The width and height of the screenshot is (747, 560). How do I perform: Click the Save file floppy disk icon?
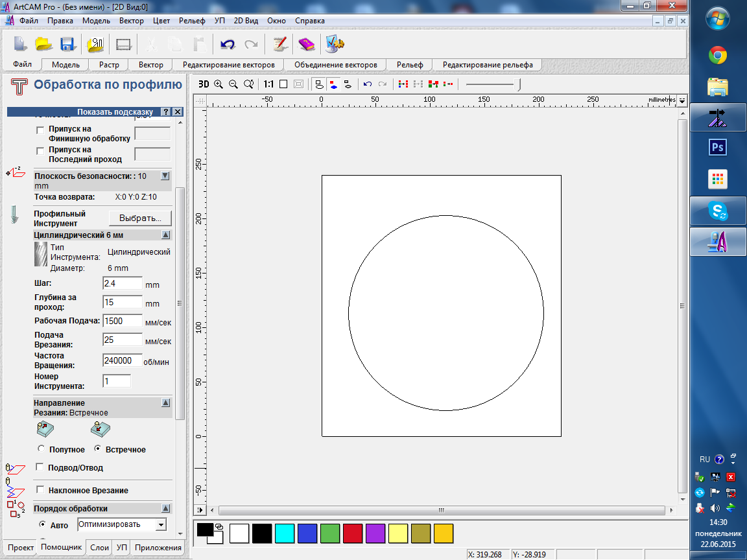[x=67, y=44]
